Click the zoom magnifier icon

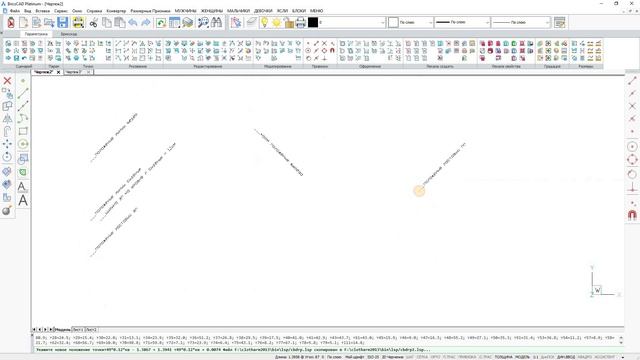tap(203, 22)
